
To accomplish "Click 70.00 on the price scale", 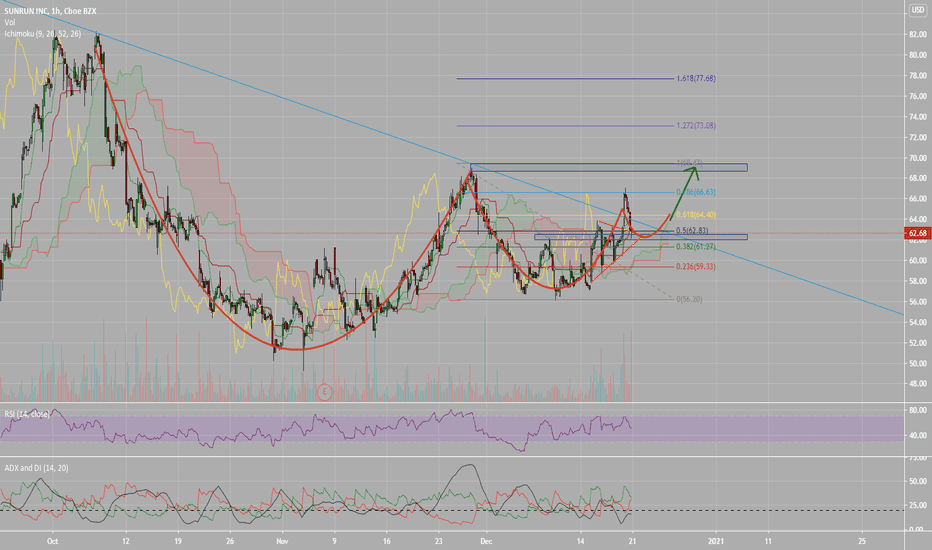I will 918,158.
